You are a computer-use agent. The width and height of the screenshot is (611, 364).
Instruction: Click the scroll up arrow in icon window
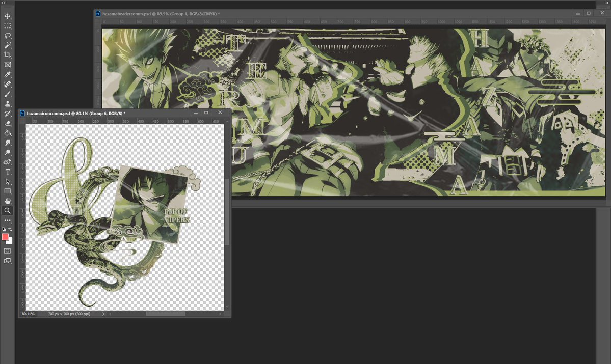[x=227, y=122]
